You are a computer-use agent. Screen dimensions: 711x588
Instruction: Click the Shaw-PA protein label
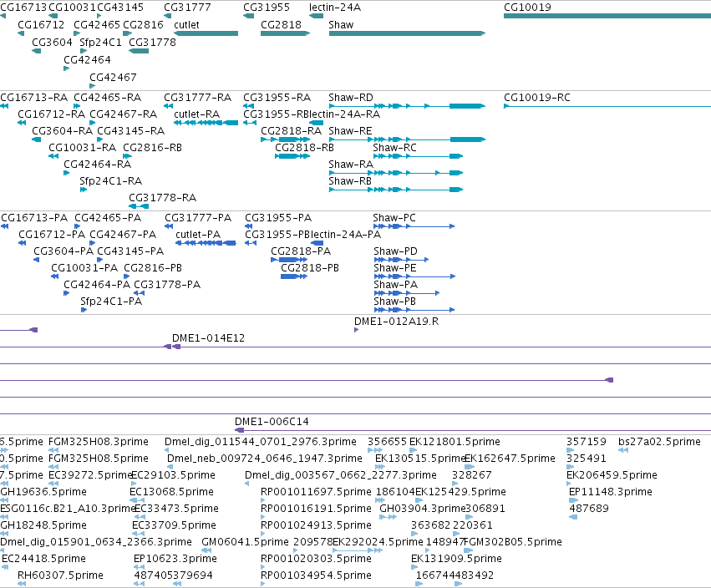[x=396, y=285]
